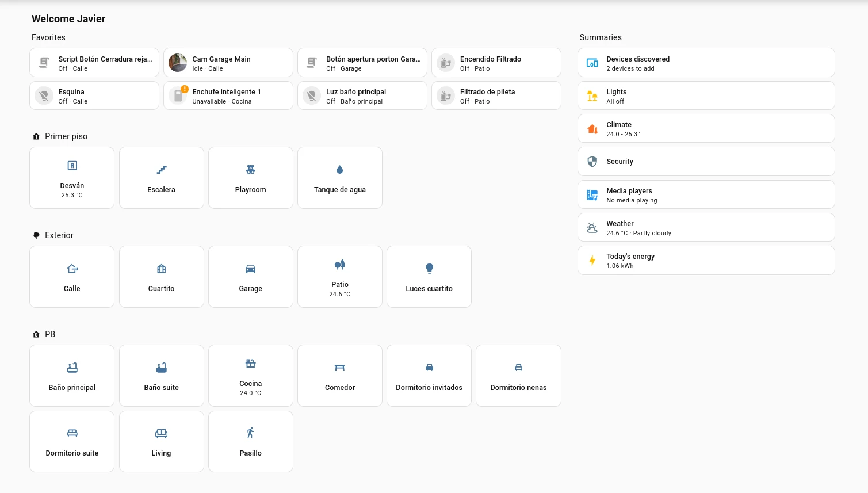The height and width of the screenshot is (493, 868).
Task: Open Playroom via its toys icon
Action: pyautogui.click(x=250, y=169)
